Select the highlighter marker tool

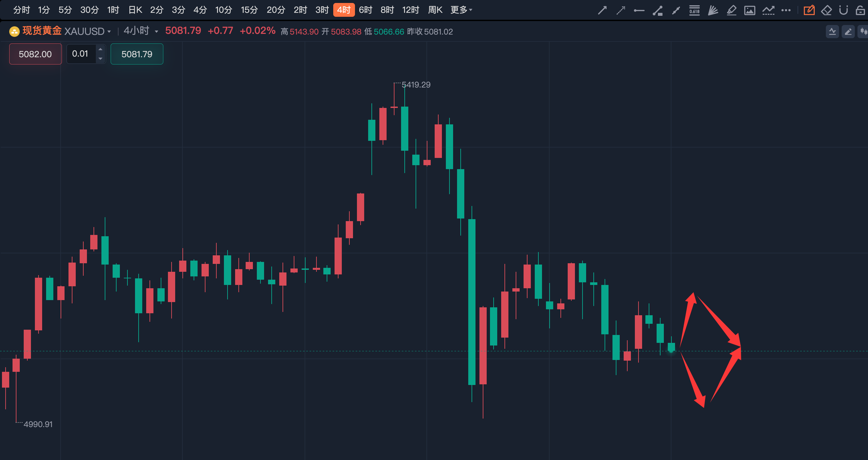point(731,10)
